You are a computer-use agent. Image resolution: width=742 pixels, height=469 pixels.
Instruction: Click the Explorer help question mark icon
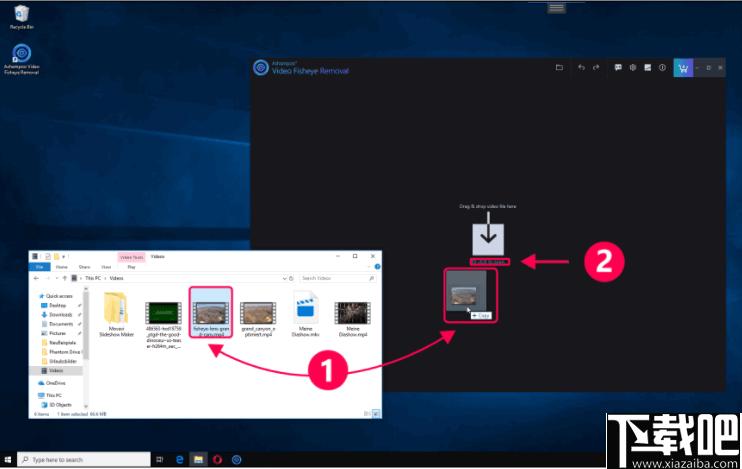coord(377,267)
